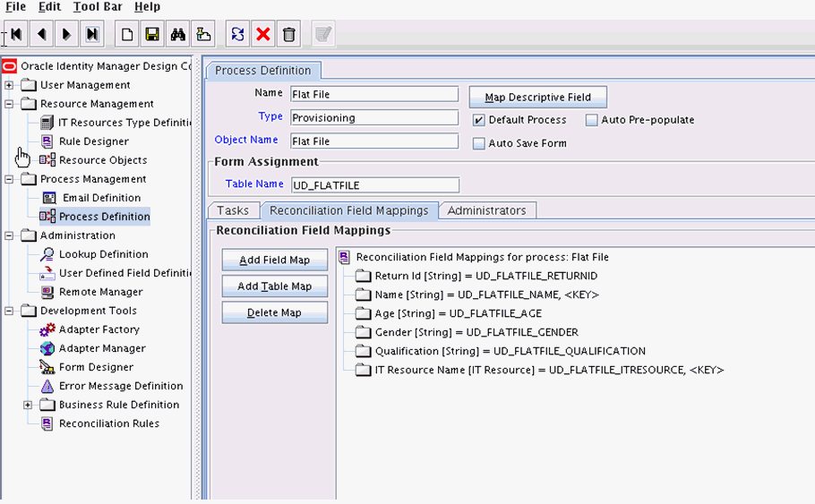Click the trash can toolbar icon
815x504 pixels.
(x=289, y=34)
